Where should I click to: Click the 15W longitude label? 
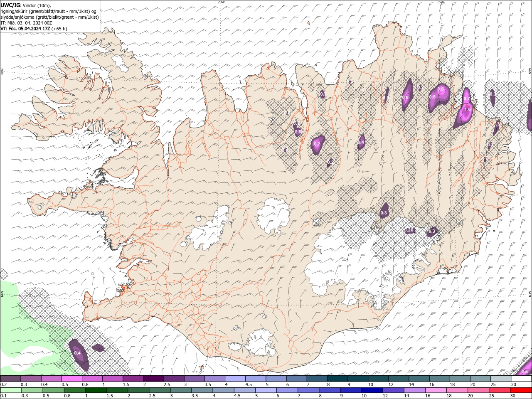point(440,2)
